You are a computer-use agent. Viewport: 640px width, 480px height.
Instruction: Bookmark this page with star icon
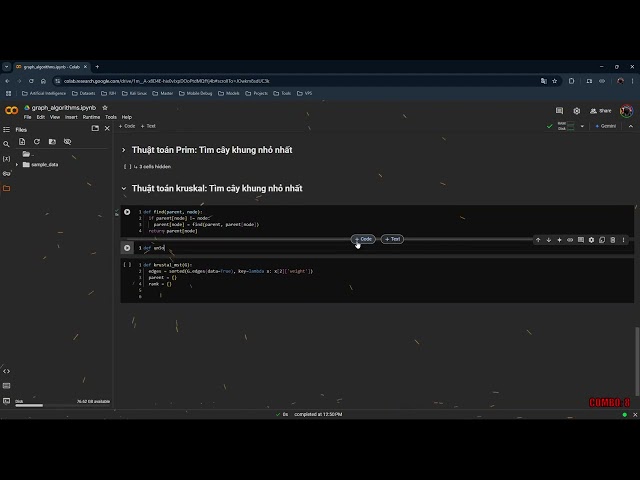point(555,81)
